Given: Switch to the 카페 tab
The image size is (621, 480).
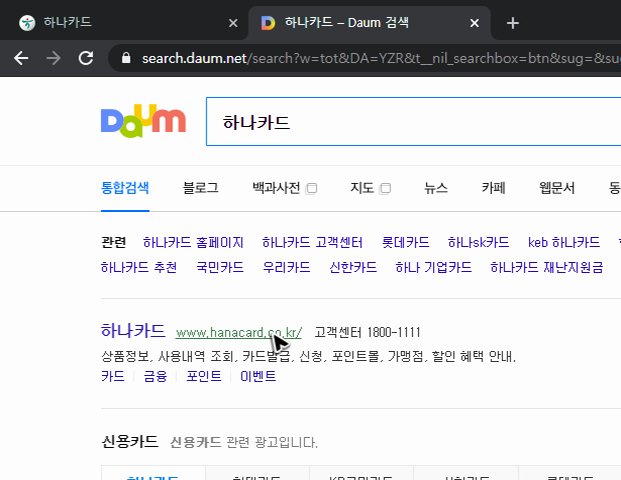Looking at the screenshot, I should [x=493, y=188].
